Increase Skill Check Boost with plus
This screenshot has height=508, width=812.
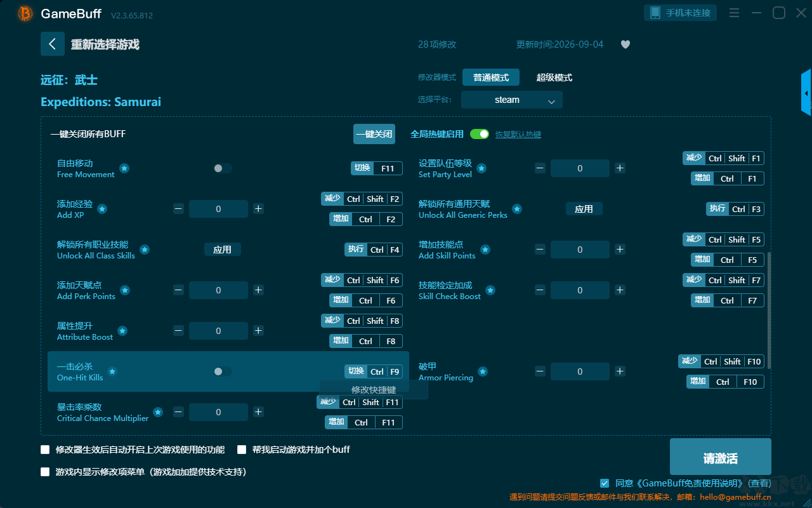[x=620, y=290]
